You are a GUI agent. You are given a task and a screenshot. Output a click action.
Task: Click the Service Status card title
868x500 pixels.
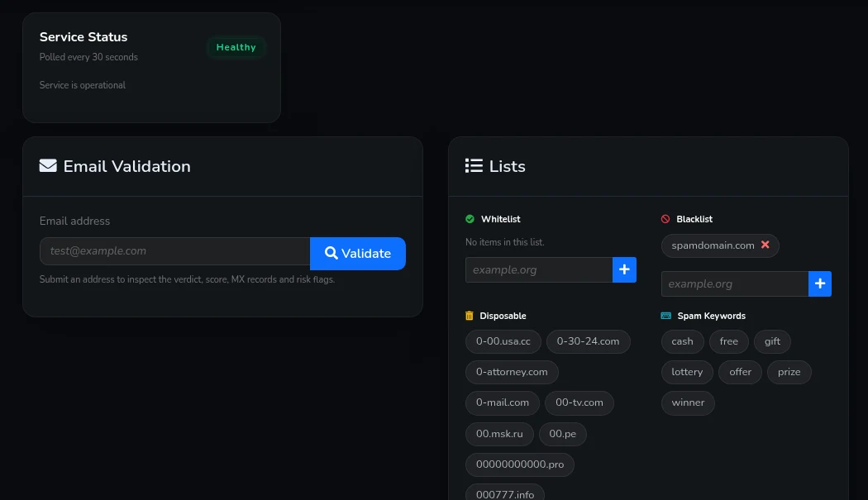click(x=83, y=37)
